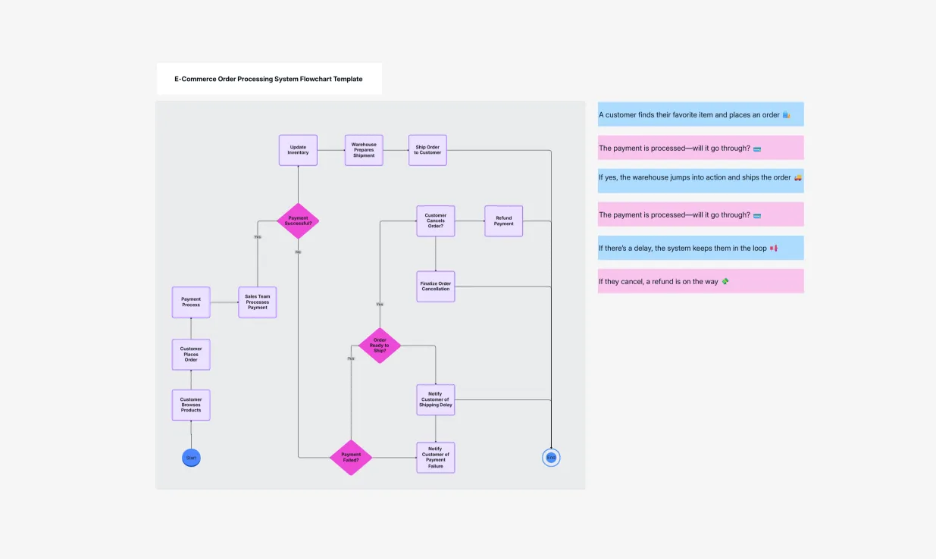
Task: Click the note 'If they cancel, a refund is on the way'
Action: 701,281
